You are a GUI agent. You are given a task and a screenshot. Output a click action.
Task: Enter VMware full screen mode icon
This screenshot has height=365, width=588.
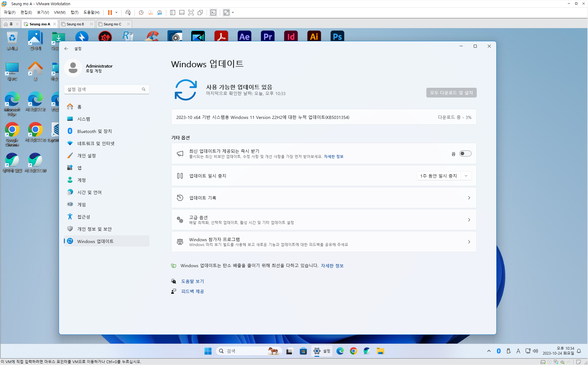click(x=191, y=13)
